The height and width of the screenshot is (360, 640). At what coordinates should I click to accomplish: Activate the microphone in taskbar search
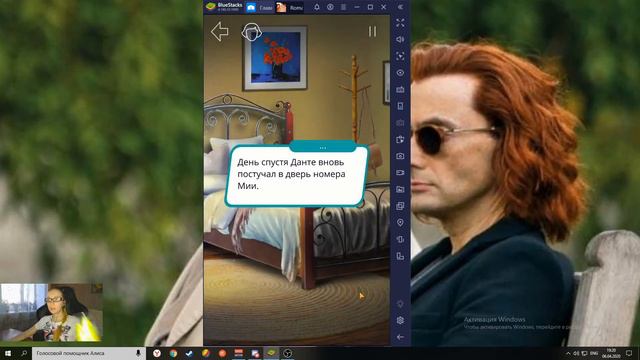138,353
